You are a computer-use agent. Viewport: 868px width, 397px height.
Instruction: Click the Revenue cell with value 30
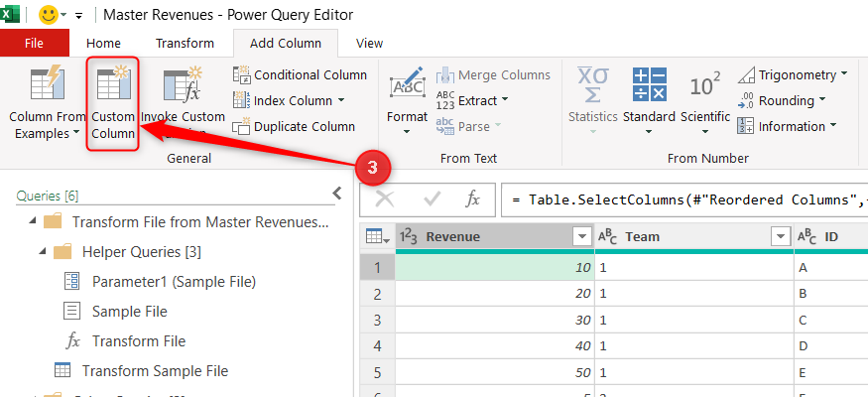point(495,320)
